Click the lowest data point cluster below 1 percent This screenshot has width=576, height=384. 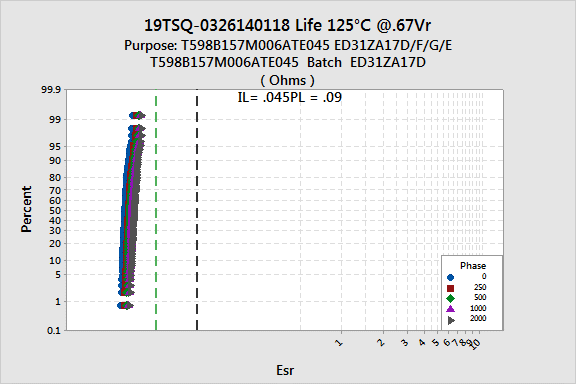pos(125,305)
